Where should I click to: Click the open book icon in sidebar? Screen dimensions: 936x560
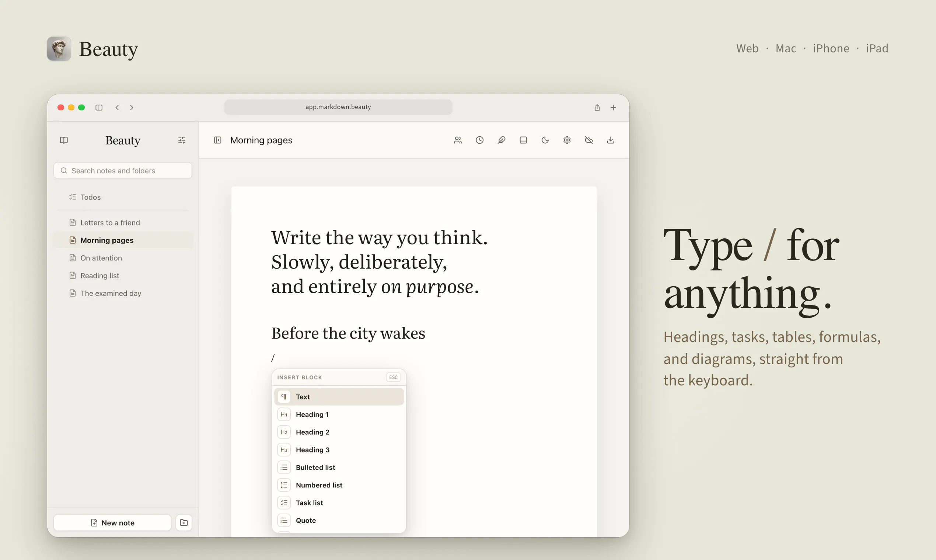[64, 140]
